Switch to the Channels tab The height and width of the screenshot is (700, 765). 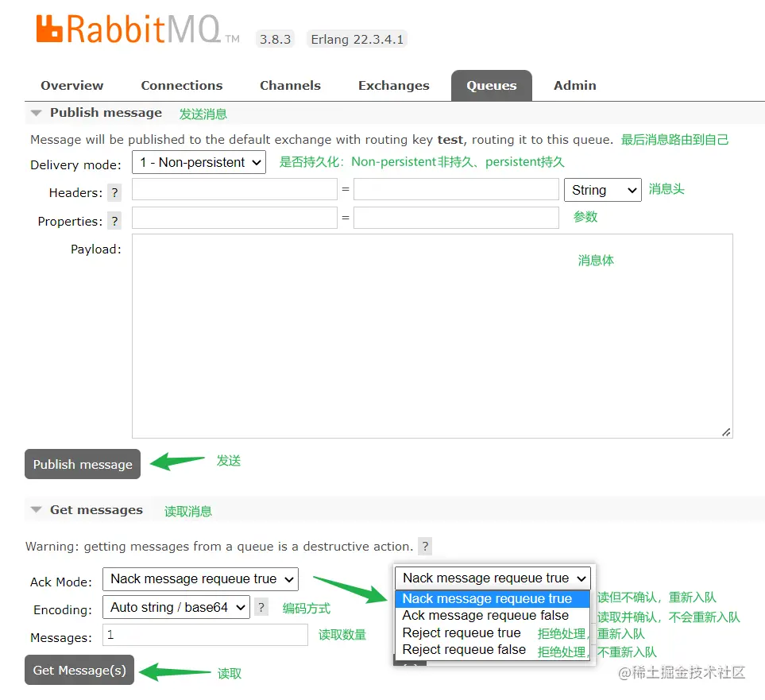tap(290, 86)
